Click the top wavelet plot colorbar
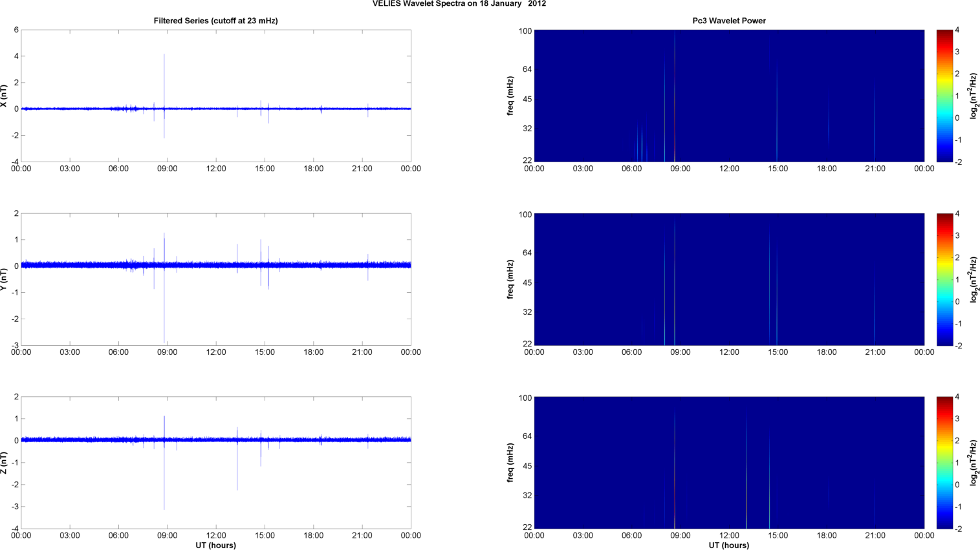980x550 pixels. pos(944,96)
